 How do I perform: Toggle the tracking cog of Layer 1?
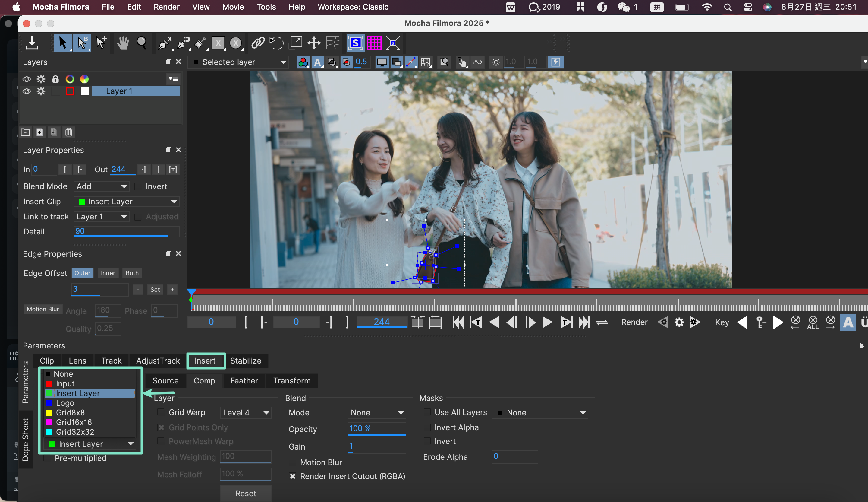tap(41, 91)
